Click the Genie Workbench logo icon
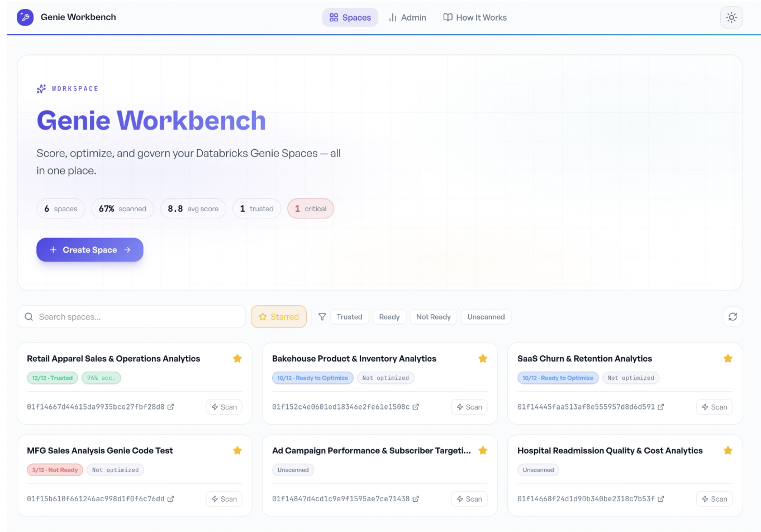This screenshot has width=761, height=532. (x=25, y=17)
